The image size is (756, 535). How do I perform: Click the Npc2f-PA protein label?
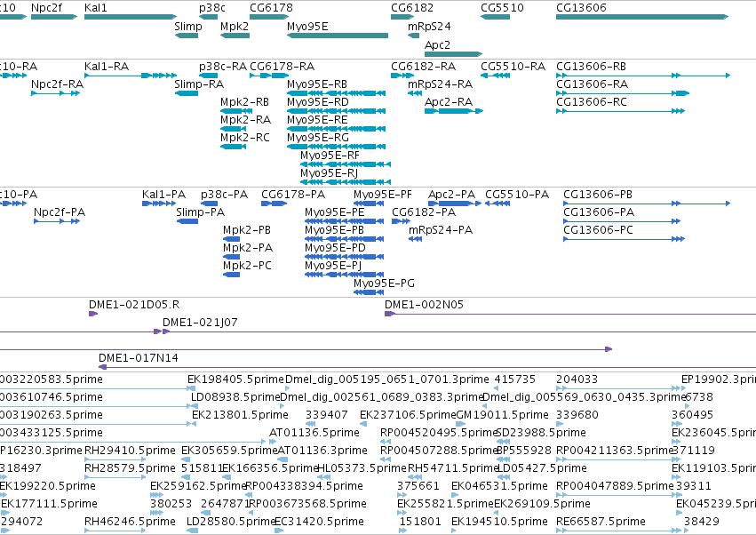click(60, 212)
